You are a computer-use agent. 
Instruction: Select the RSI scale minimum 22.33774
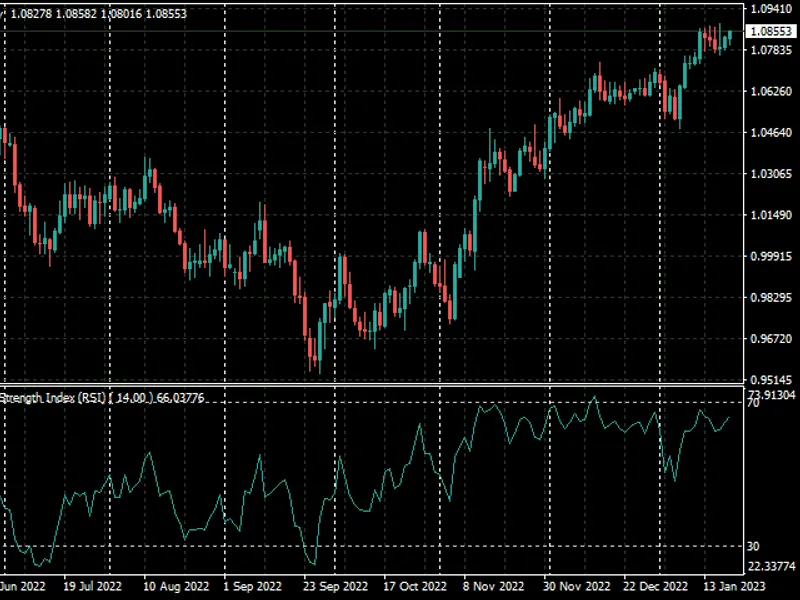click(x=771, y=566)
